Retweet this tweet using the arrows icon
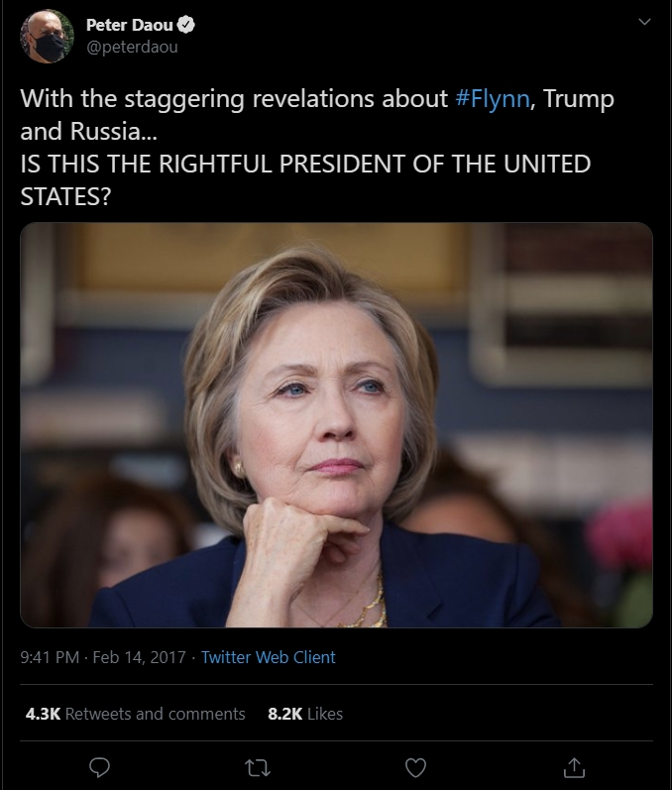The height and width of the screenshot is (790, 672). pos(258,768)
